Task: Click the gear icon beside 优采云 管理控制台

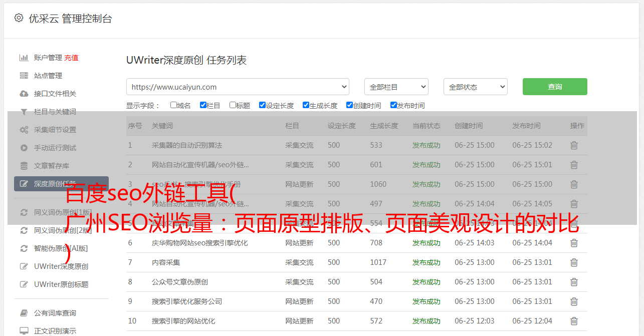Action: coord(19,18)
